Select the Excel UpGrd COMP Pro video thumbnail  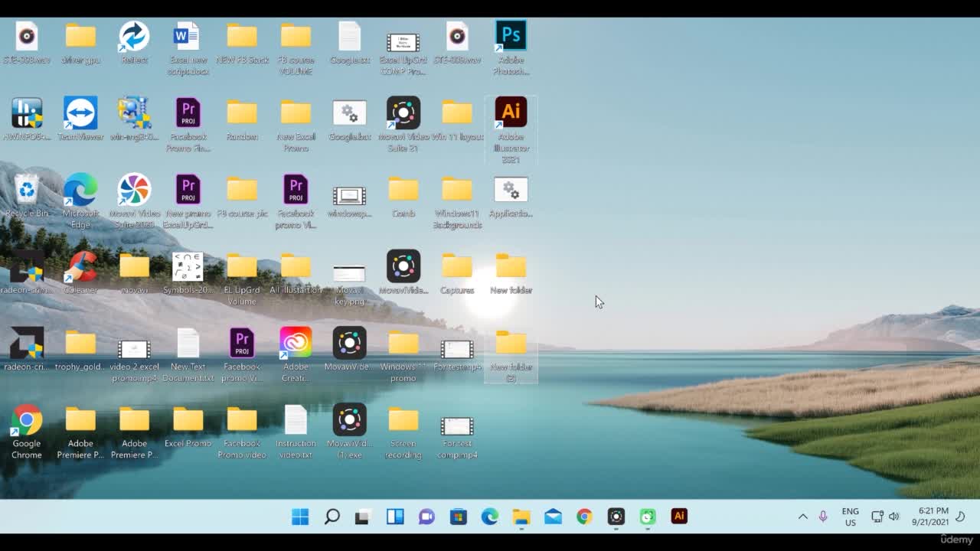coord(403,52)
